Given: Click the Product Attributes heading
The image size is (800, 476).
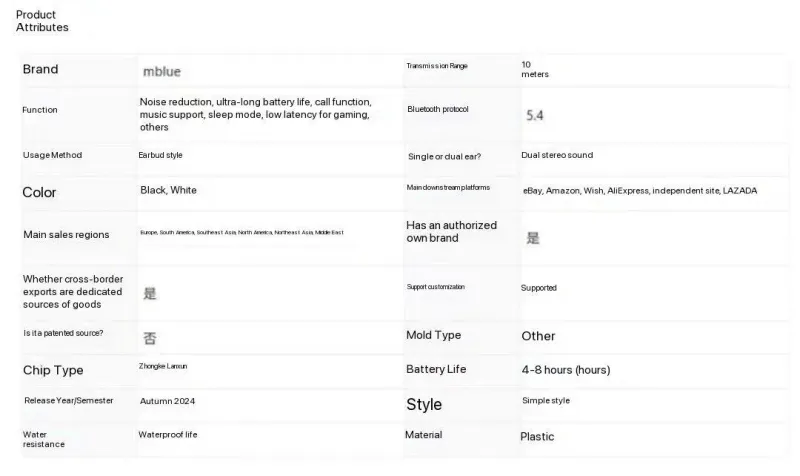Looking at the screenshot, I should 42,21.
